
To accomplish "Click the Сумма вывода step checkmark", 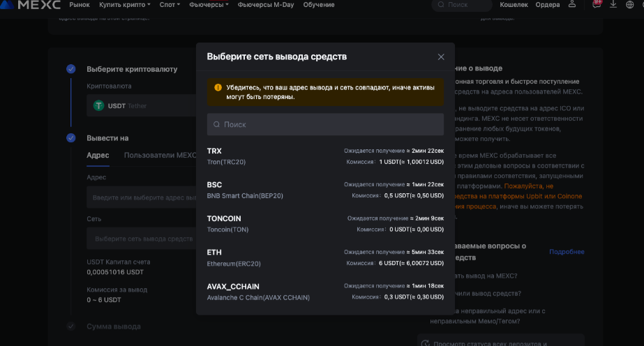I will coord(71,326).
